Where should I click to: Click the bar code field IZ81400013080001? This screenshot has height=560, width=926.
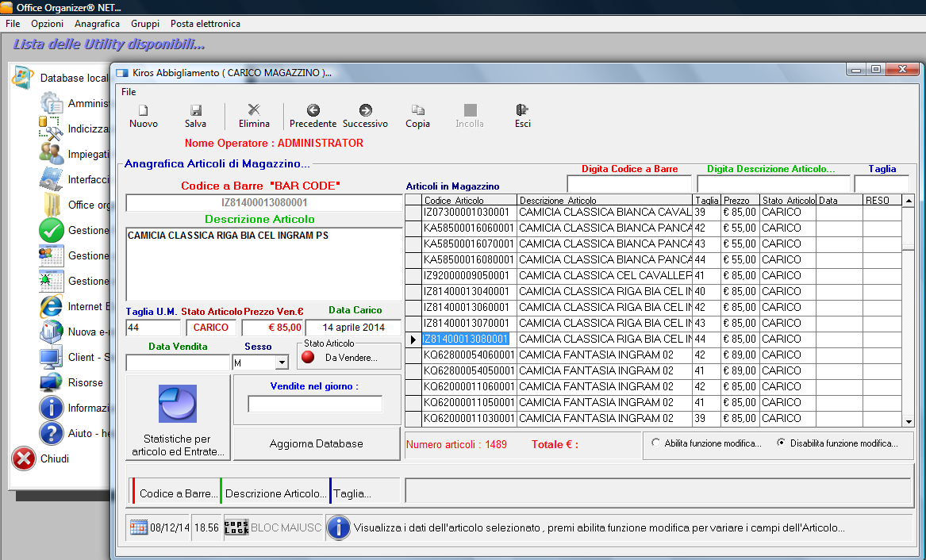264,202
